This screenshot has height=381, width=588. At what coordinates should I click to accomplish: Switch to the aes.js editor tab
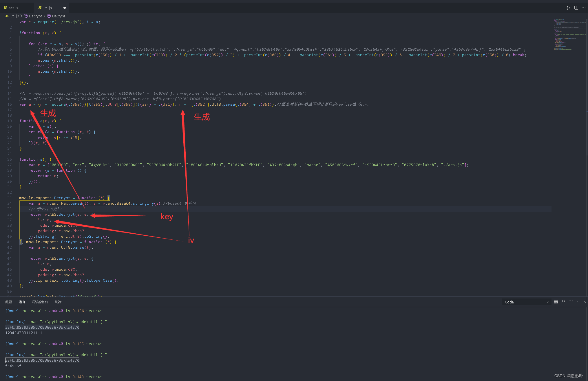point(17,8)
